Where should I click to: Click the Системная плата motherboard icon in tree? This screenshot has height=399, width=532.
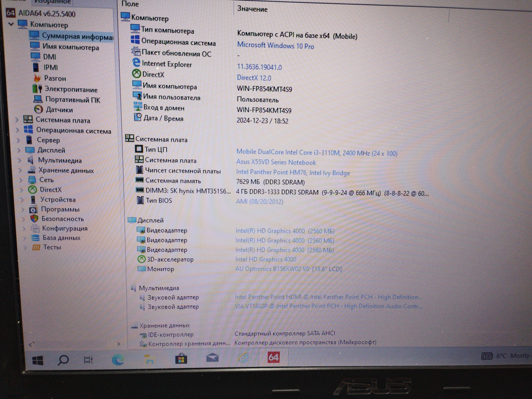[x=28, y=119]
